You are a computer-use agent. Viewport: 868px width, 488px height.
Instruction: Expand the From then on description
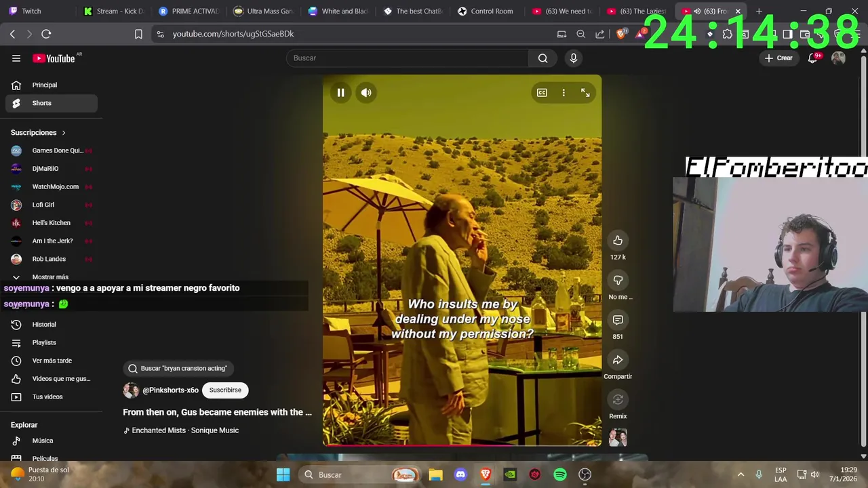(217, 412)
